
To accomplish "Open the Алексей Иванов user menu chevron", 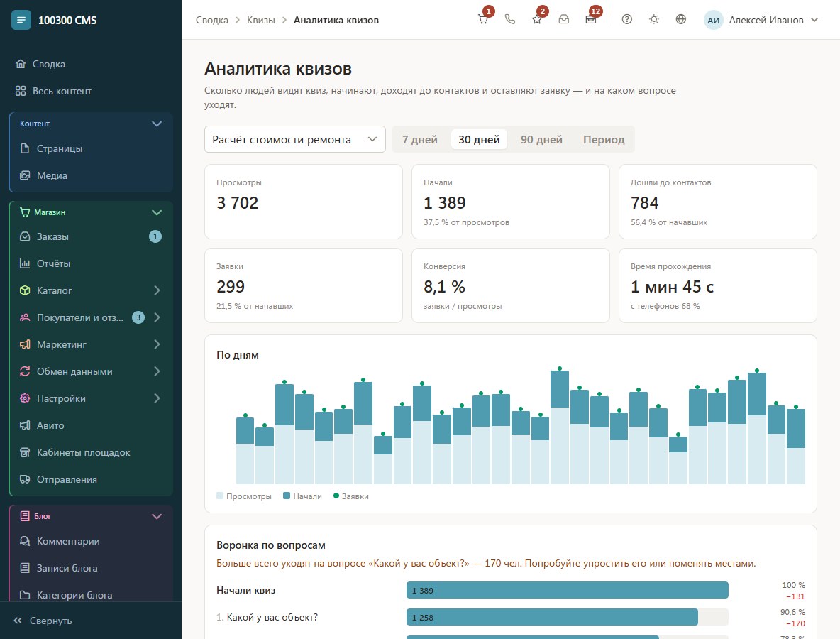I will pyautogui.click(x=814, y=20).
